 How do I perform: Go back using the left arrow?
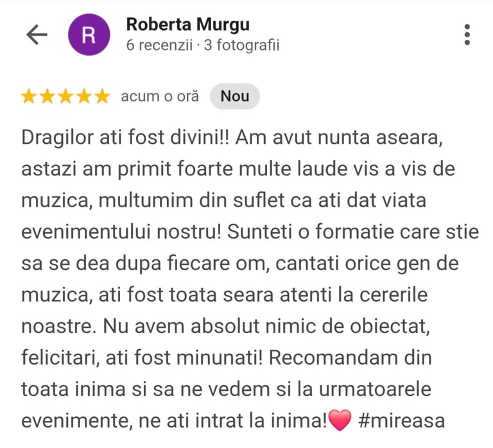point(37,35)
